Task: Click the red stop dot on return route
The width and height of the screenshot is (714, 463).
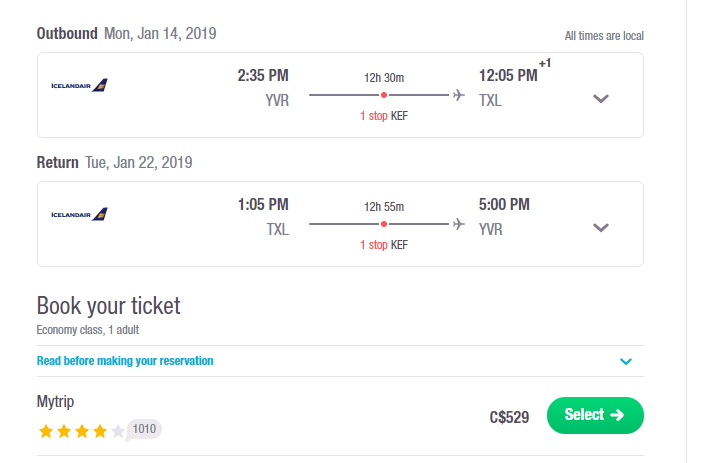Action: click(x=384, y=224)
